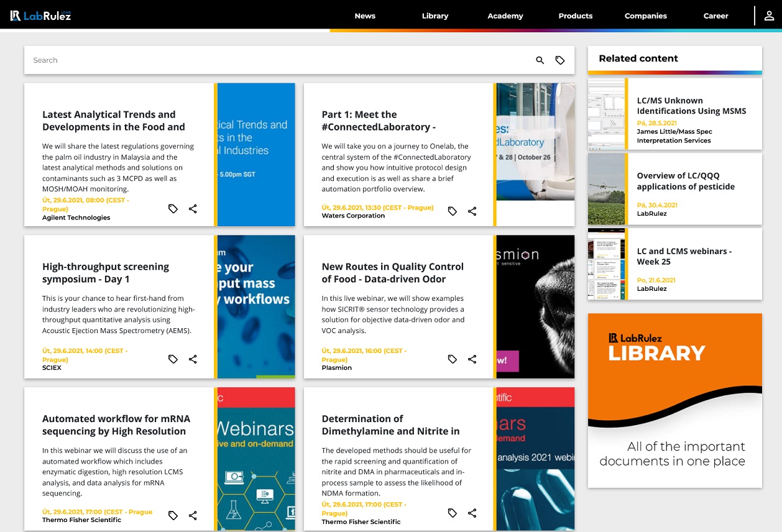Open the user account icon
The height and width of the screenshot is (532, 782).
[769, 16]
